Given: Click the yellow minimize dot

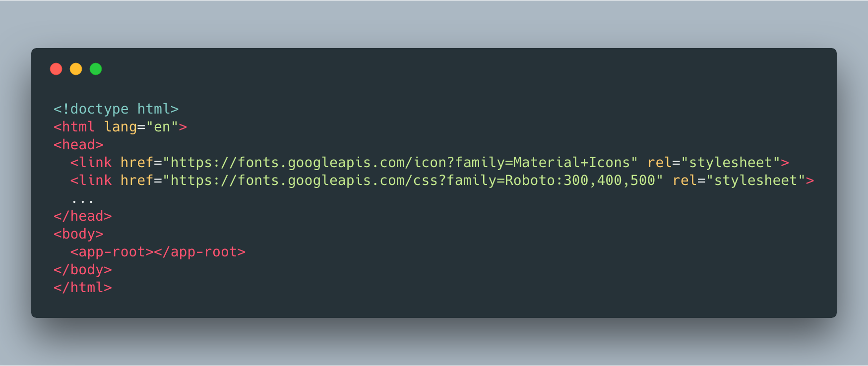Looking at the screenshot, I should 76,69.
